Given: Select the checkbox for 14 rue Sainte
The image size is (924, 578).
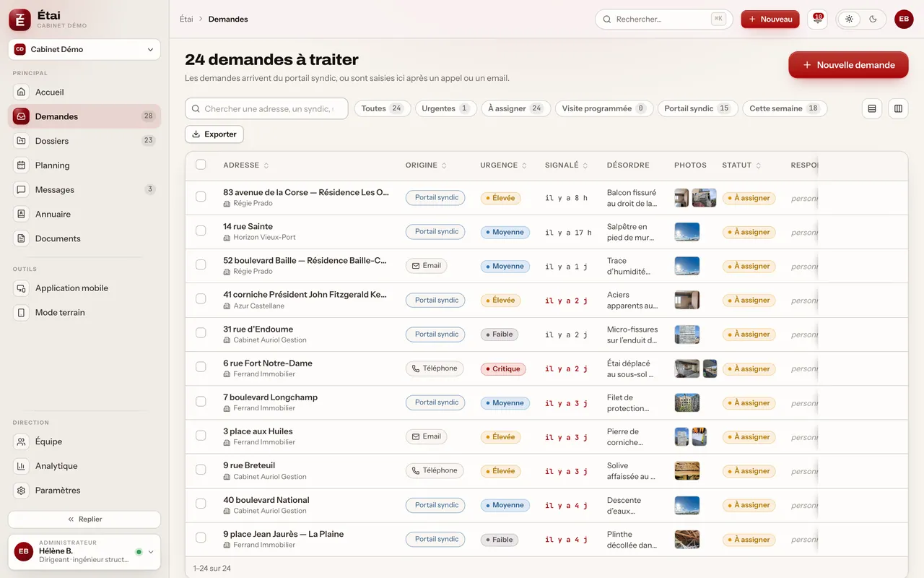Looking at the screenshot, I should [x=201, y=231].
